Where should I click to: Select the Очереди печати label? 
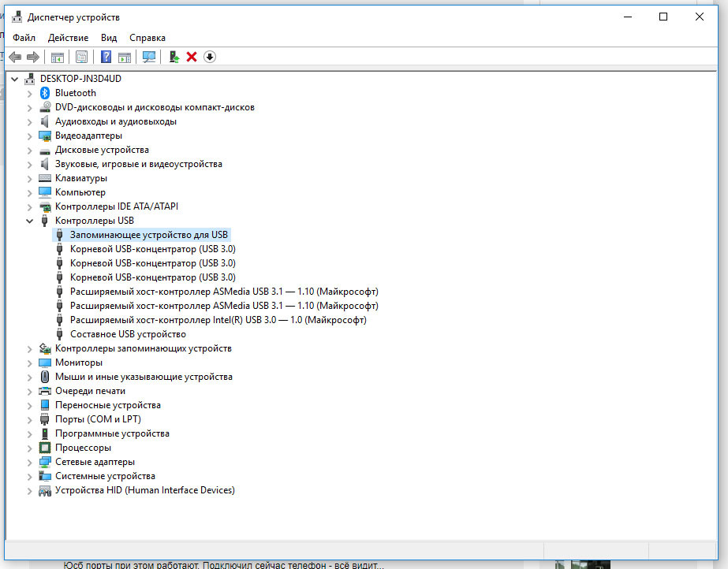coord(90,391)
